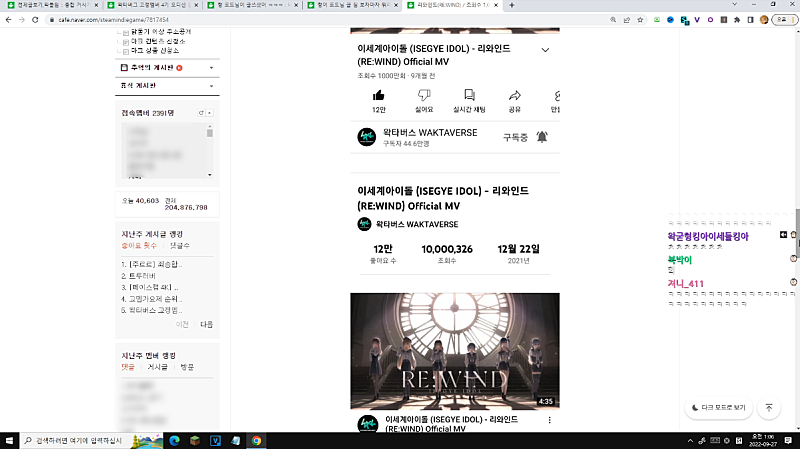Viewport: 800px width, 449px height.
Task: Jump to top with the up-arrow button
Action: pos(769,408)
